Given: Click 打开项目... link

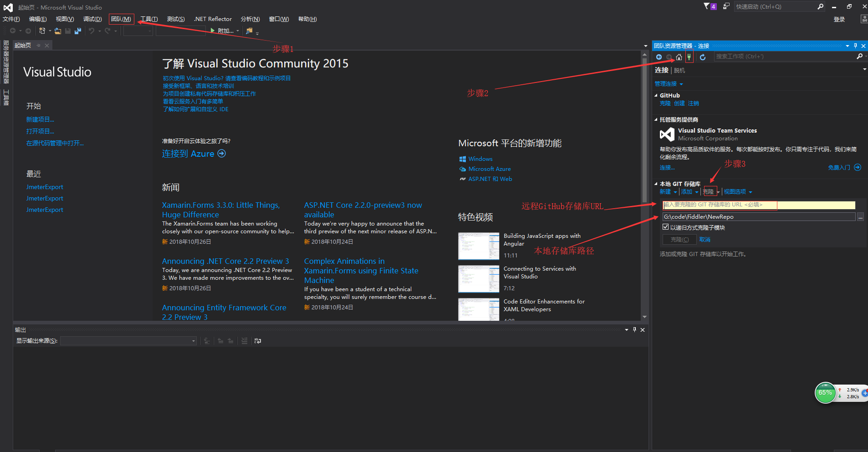Looking at the screenshot, I should (x=40, y=131).
